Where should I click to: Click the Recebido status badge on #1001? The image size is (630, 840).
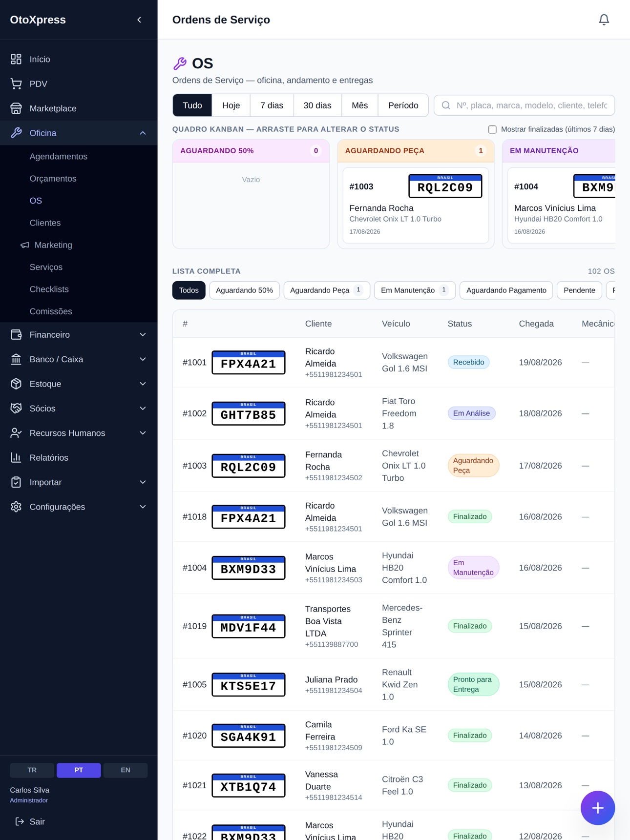tap(468, 362)
